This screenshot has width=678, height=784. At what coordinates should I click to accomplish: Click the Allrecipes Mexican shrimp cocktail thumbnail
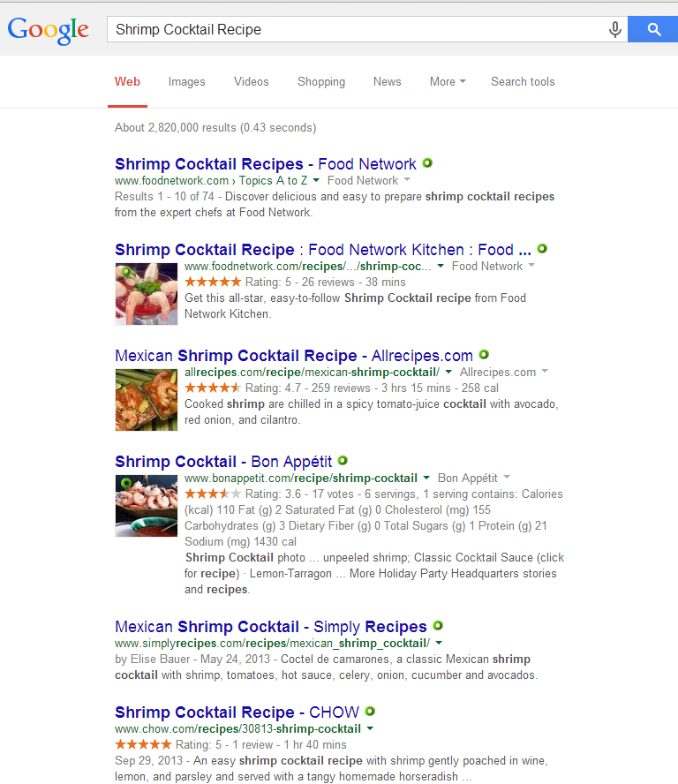[146, 400]
